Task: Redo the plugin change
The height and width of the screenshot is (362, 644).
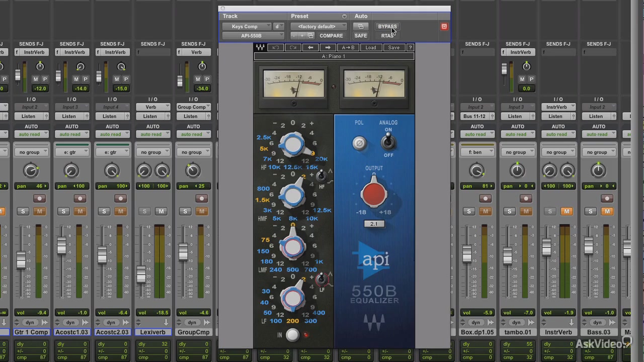Action: pos(293,48)
